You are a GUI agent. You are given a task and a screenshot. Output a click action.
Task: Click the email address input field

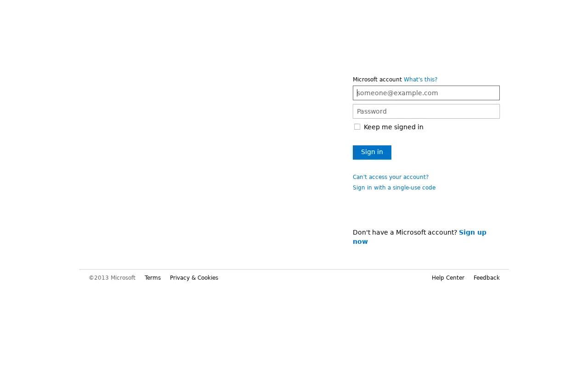[426, 93]
